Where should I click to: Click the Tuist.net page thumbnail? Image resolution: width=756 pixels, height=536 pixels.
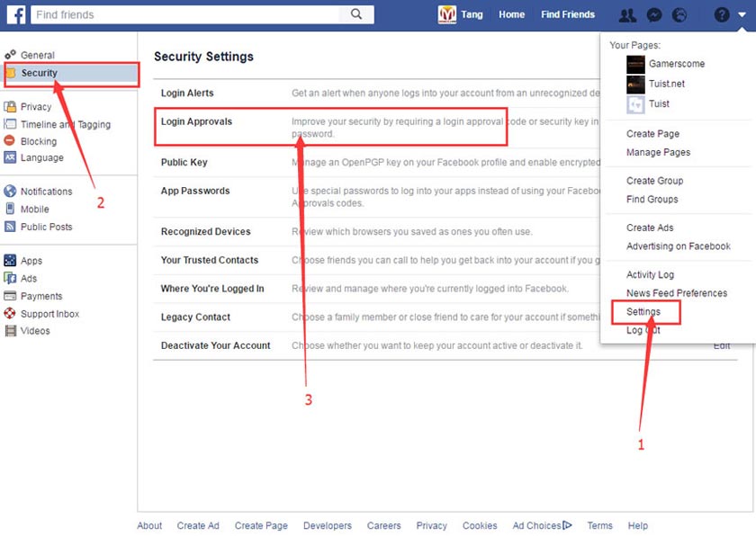(635, 85)
